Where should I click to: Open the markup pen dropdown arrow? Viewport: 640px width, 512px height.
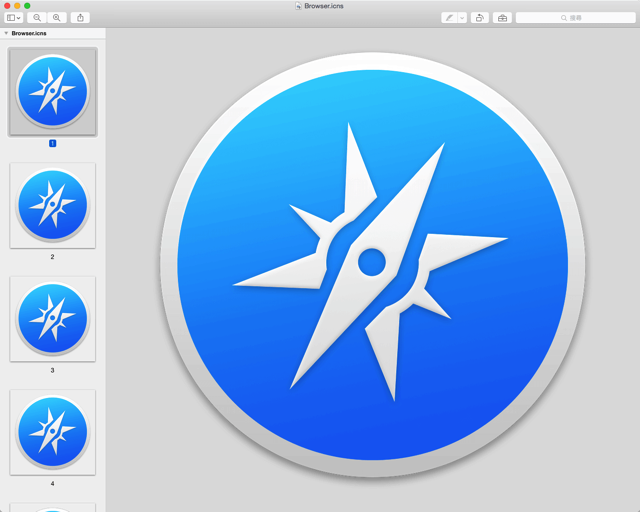click(462, 18)
